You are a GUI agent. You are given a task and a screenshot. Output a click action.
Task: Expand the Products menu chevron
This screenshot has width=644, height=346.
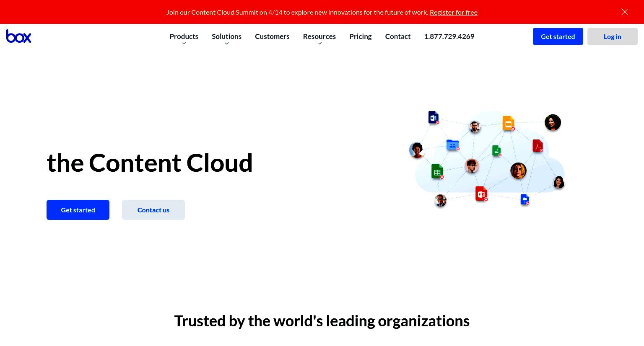tap(184, 44)
